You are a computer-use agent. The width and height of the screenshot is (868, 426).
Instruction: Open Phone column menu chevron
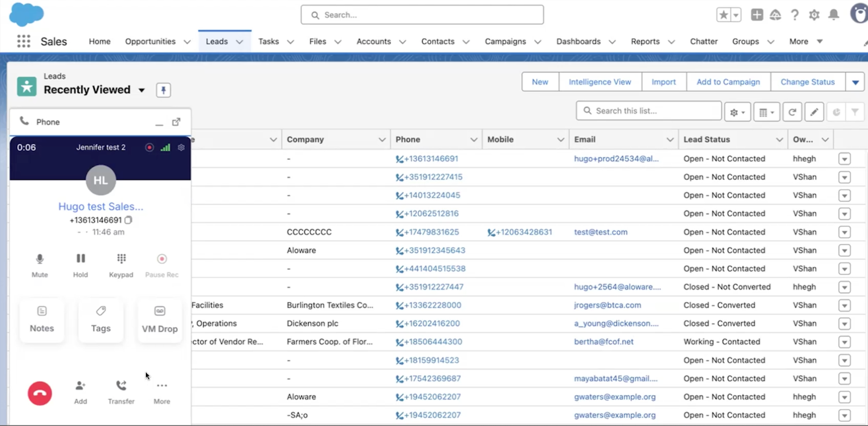(474, 139)
